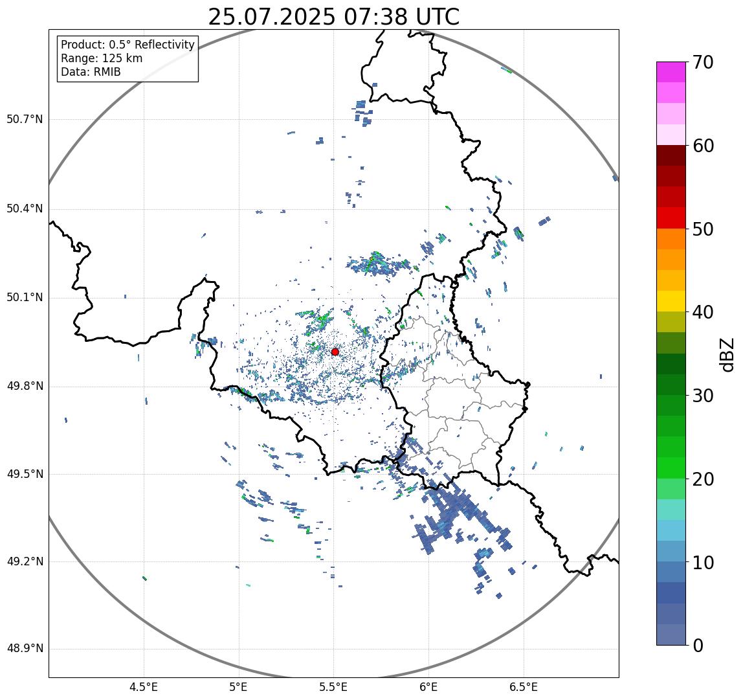Click the colorbar tick label 0

pyautogui.click(x=698, y=646)
